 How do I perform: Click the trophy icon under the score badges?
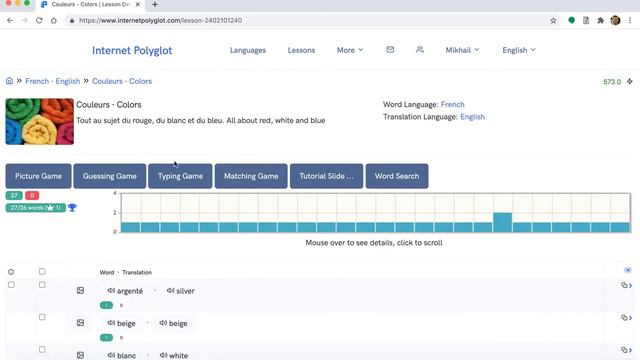(x=72, y=208)
